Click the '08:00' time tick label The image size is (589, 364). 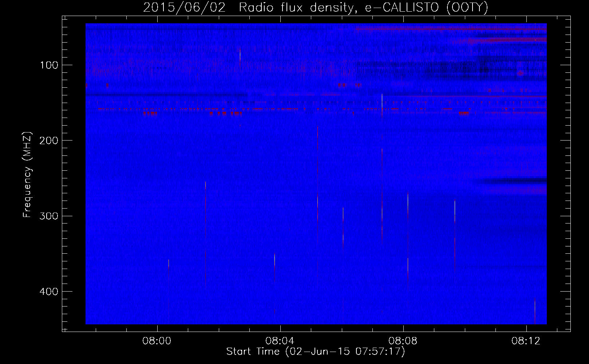[x=157, y=341]
